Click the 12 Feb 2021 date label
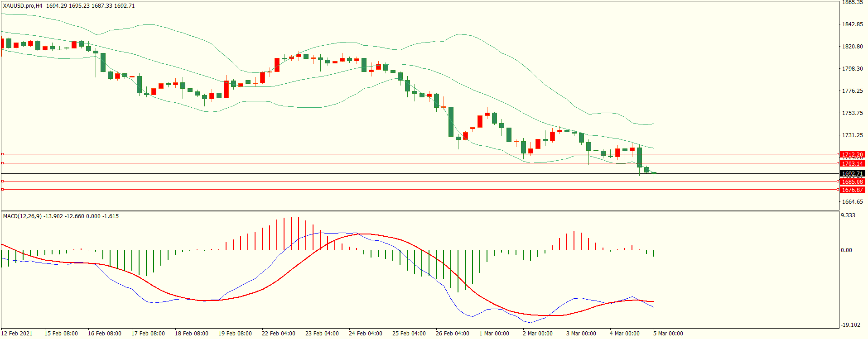Viewport: 868px width, 339px height. coord(17,334)
